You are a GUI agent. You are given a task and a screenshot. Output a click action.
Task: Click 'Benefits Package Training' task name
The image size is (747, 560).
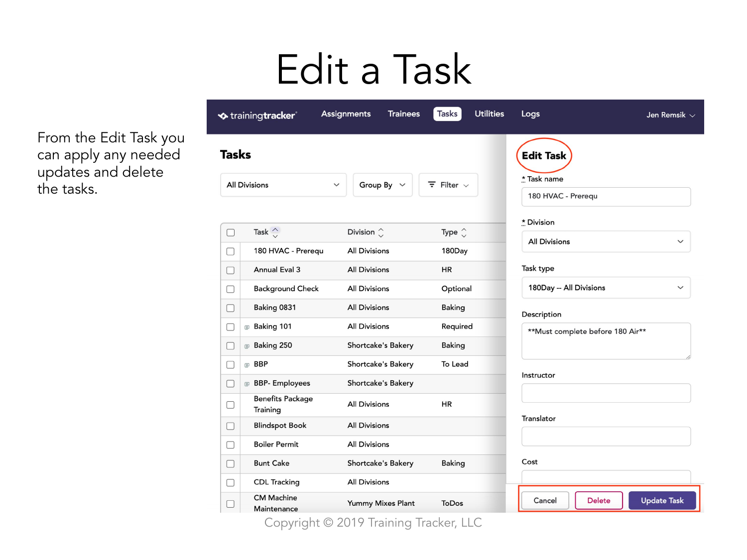pos(283,404)
